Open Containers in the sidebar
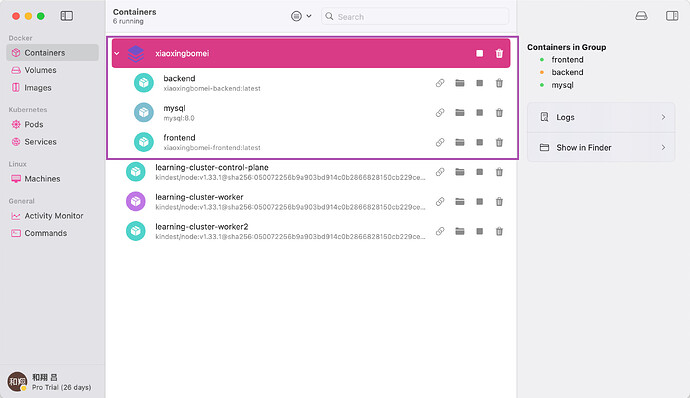 [x=52, y=53]
